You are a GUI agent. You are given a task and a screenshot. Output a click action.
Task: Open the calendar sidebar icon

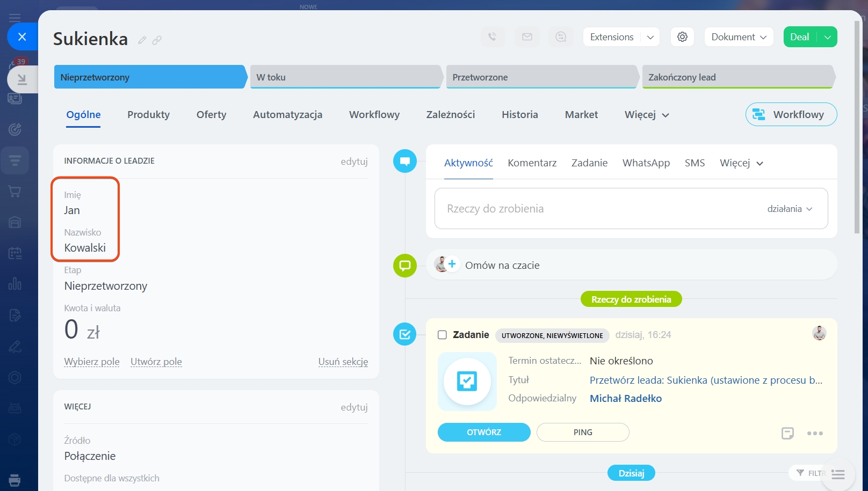[x=15, y=253]
